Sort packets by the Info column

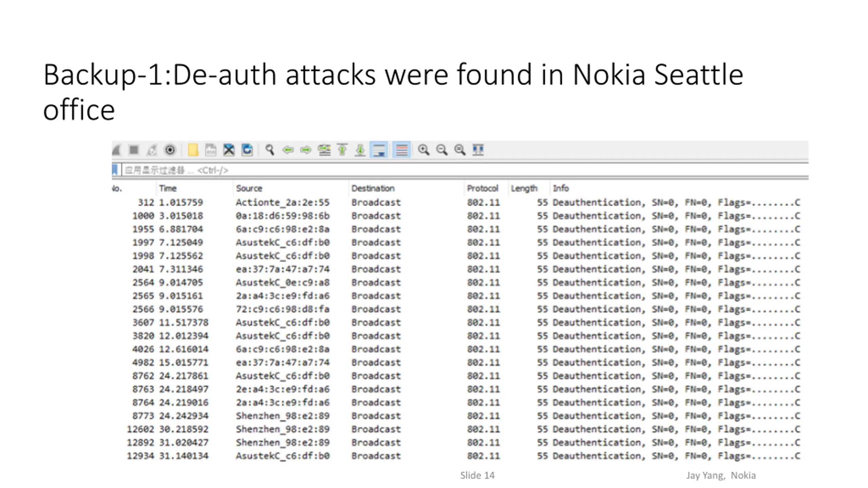[679, 188]
